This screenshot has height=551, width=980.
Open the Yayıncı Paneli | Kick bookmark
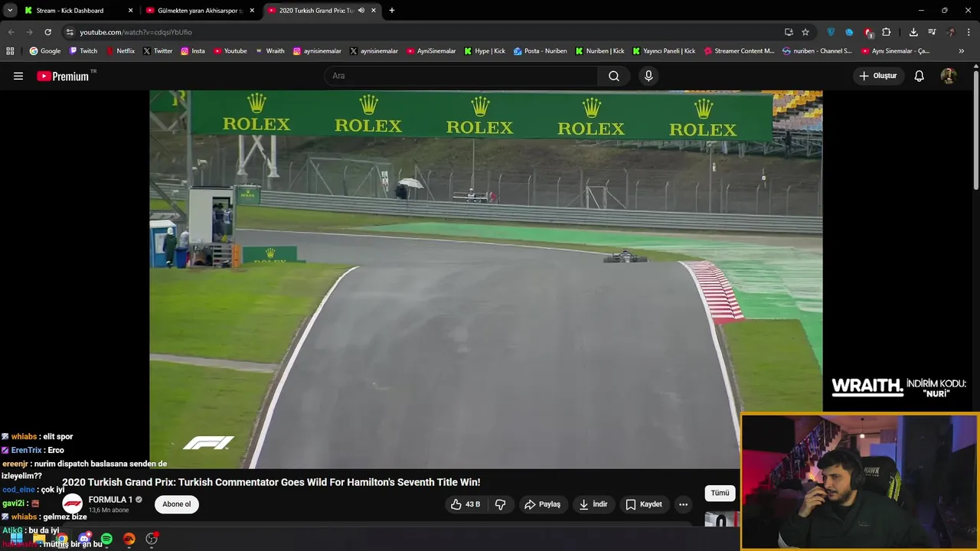click(664, 51)
